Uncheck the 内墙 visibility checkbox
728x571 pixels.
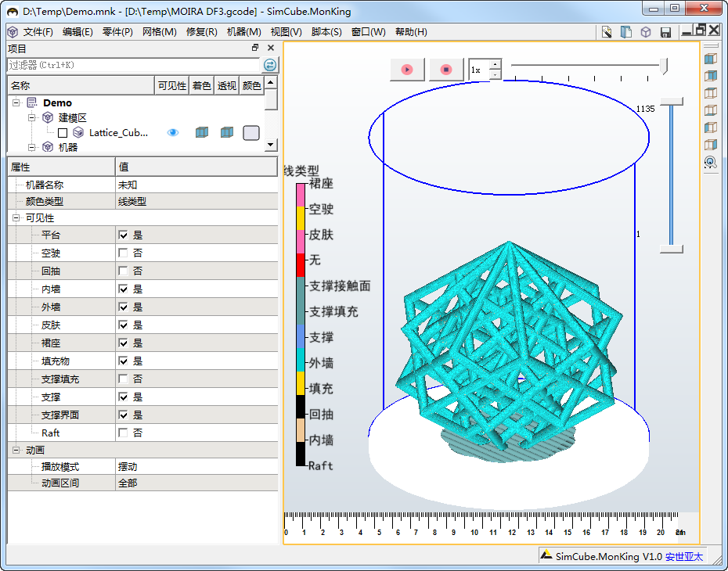pyautogui.click(x=123, y=289)
